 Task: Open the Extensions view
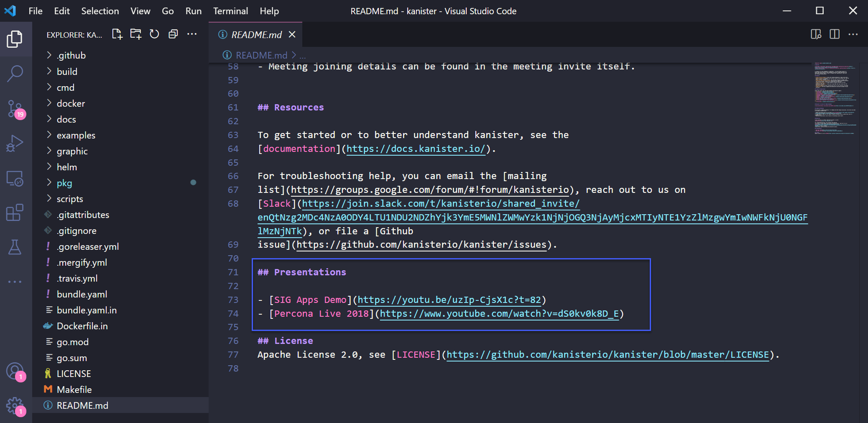click(15, 213)
